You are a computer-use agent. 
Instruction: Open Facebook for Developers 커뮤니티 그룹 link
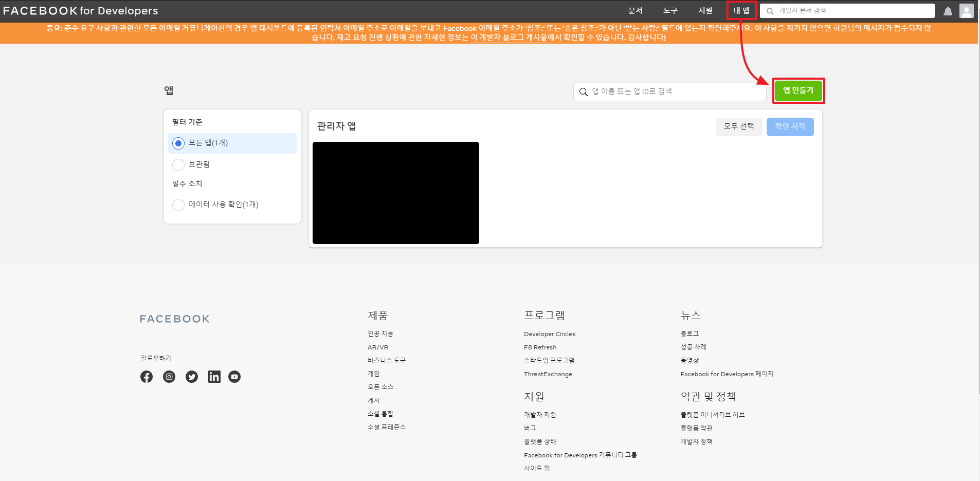coord(580,455)
